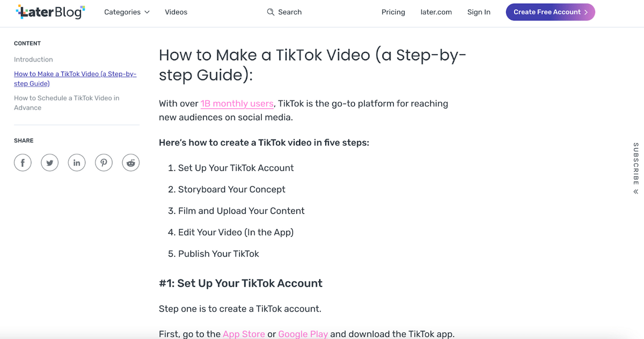The image size is (644, 339).
Task: Click the Create Free Account button
Action: point(551,12)
